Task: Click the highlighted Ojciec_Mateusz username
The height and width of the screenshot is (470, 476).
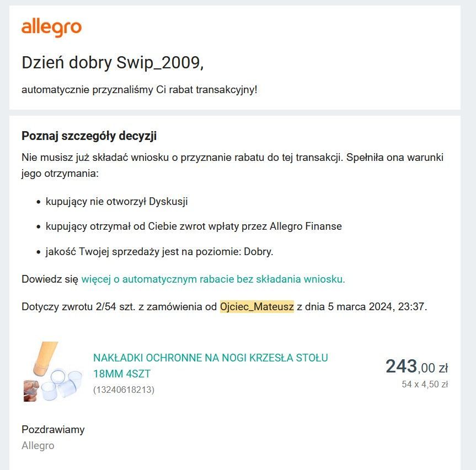Action: click(x=257, y=306)
